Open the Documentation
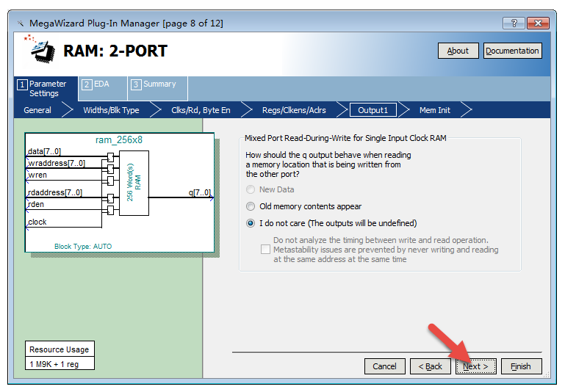The image size is (565, 392). [x=512, y=51]
